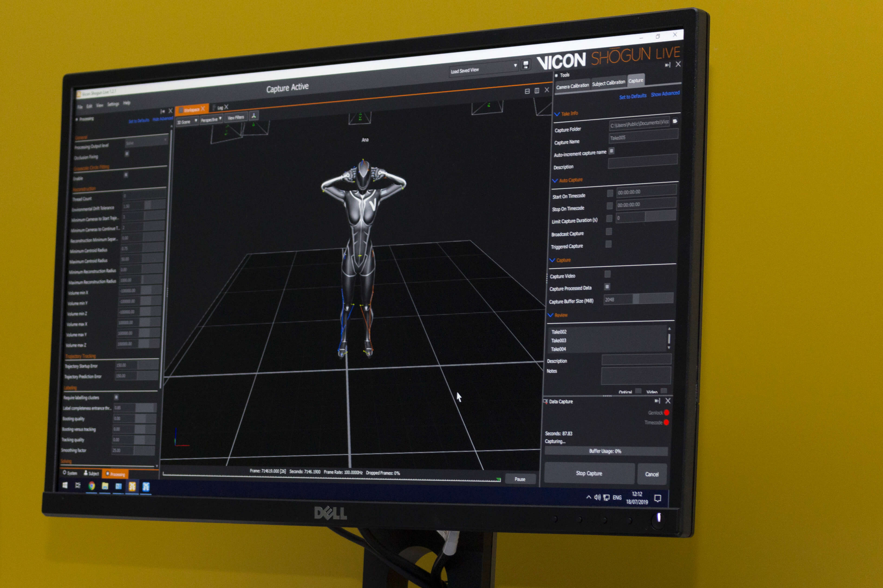Click the axis gizmo icon beside View Filters
This screenshot has height=588, width=883.
tap(254, 116)
